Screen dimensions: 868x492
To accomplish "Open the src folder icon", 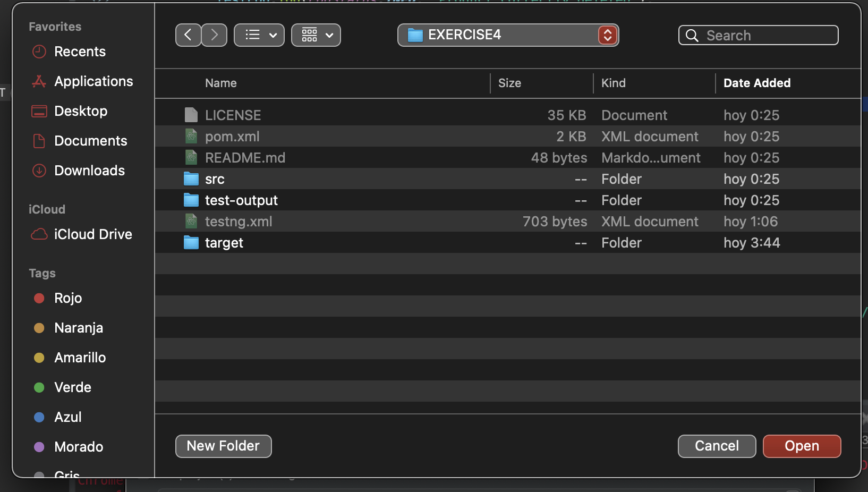I will pos(191,179).
